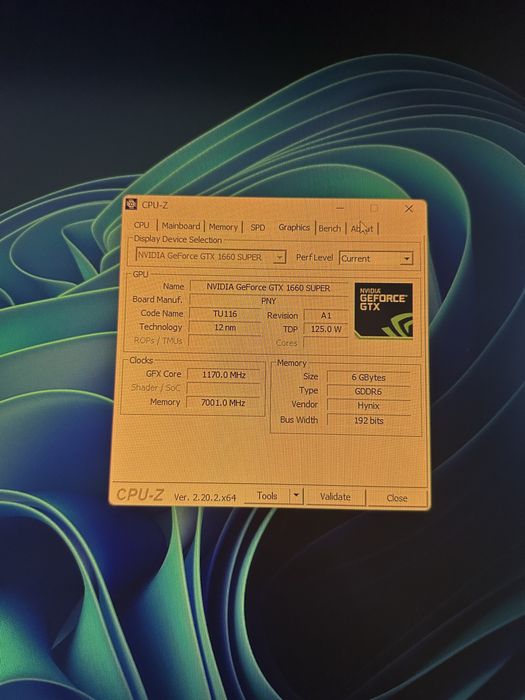Click the Validate button
525x700 pixels.
coord(335,496)
